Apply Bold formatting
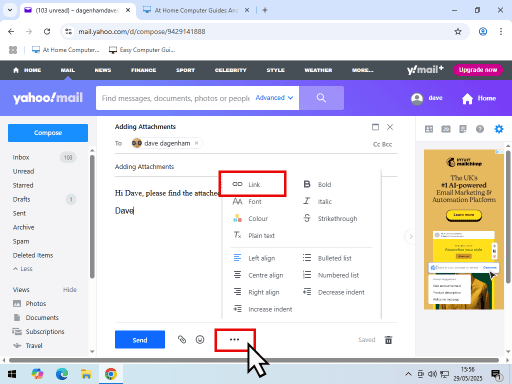512x384 pixels. pyautogui.click(x=317, y=184)
